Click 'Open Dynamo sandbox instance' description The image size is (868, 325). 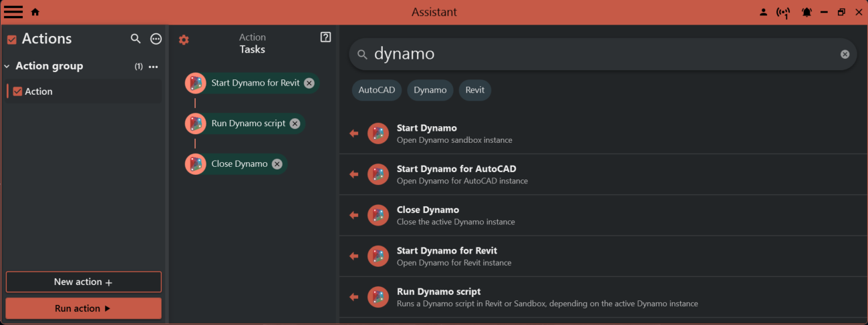pos(454,140)
